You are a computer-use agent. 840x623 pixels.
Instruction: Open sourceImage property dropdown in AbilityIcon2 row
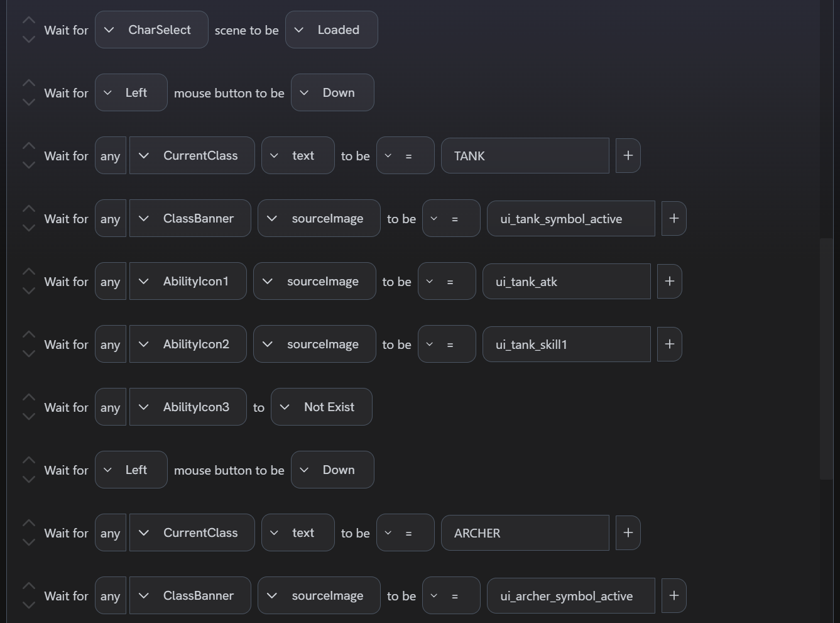pos(315,344)
